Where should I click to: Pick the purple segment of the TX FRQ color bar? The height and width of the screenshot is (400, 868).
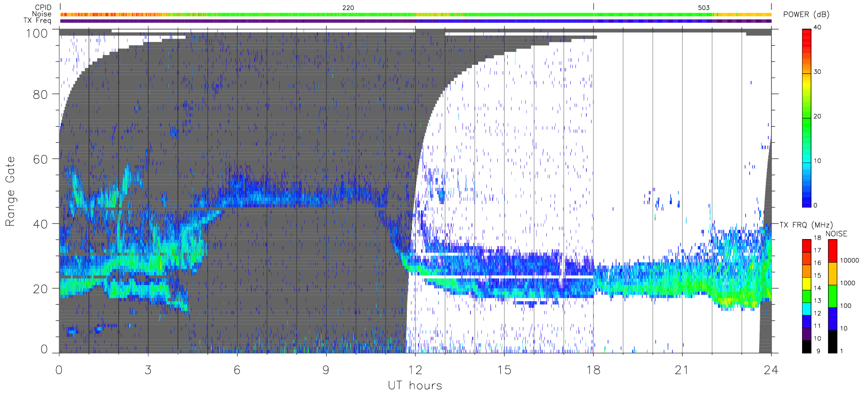807,334
